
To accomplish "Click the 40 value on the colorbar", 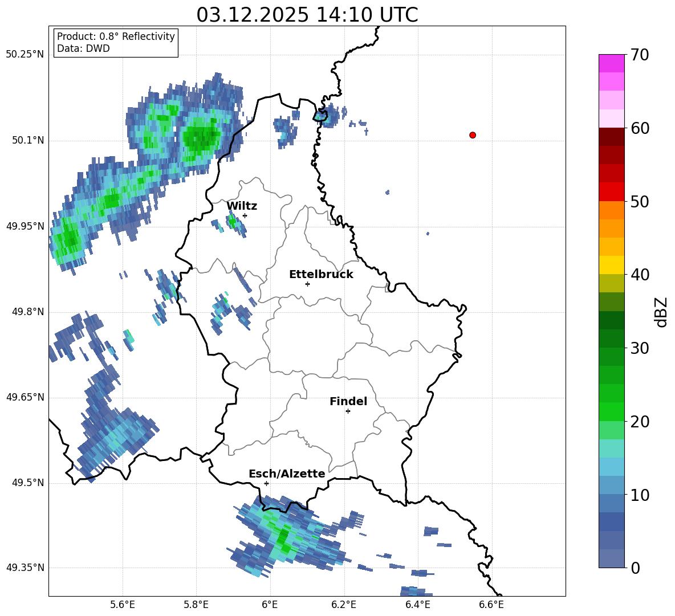I will tap(639, 275).
